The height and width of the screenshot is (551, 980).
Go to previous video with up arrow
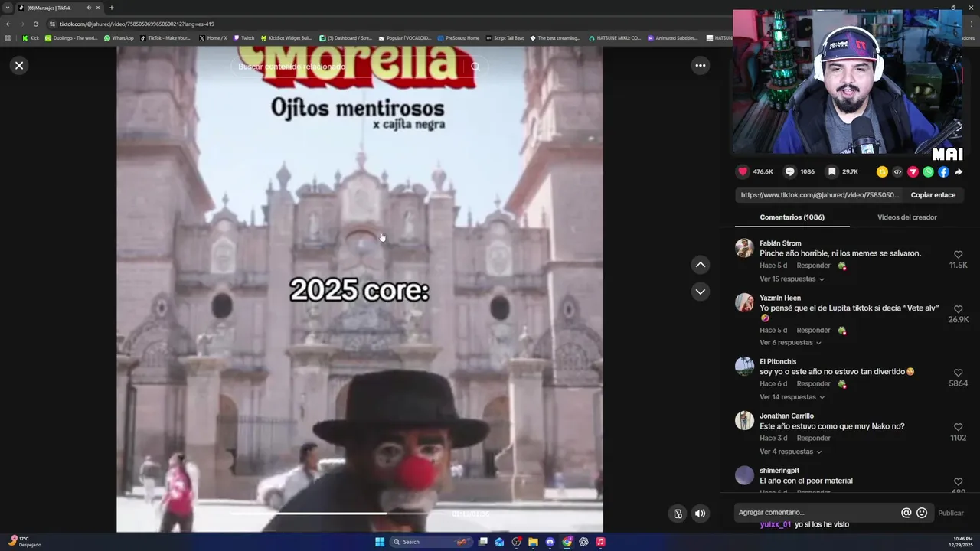[x=700, y=265]
